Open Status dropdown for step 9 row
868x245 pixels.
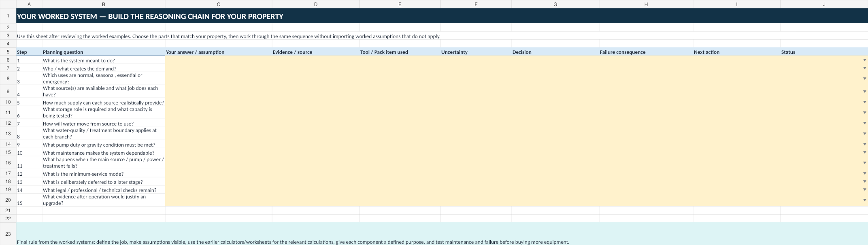864,144
